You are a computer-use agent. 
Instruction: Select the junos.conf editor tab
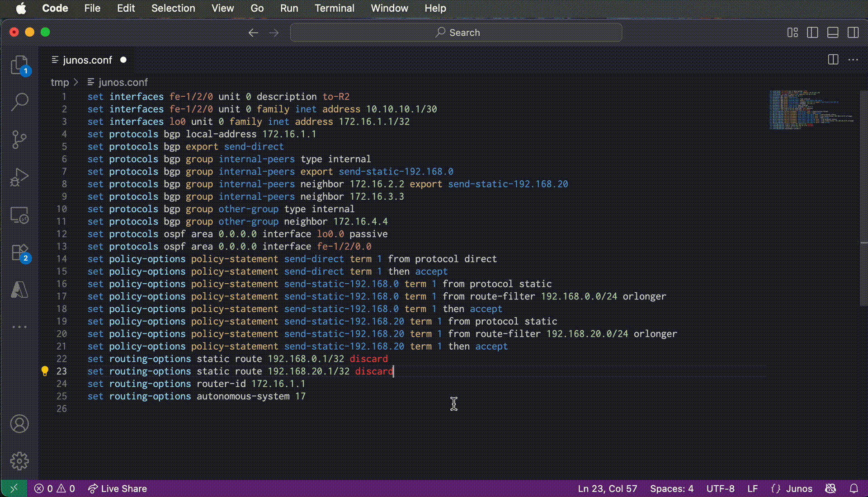point(87,60)
